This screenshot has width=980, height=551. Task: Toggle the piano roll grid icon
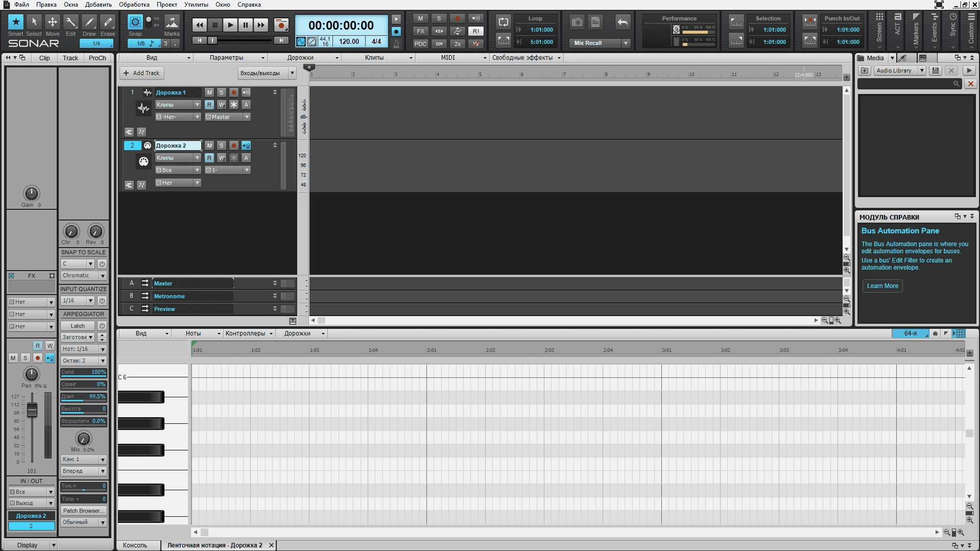pyautogui.click(x=960, y=333)
